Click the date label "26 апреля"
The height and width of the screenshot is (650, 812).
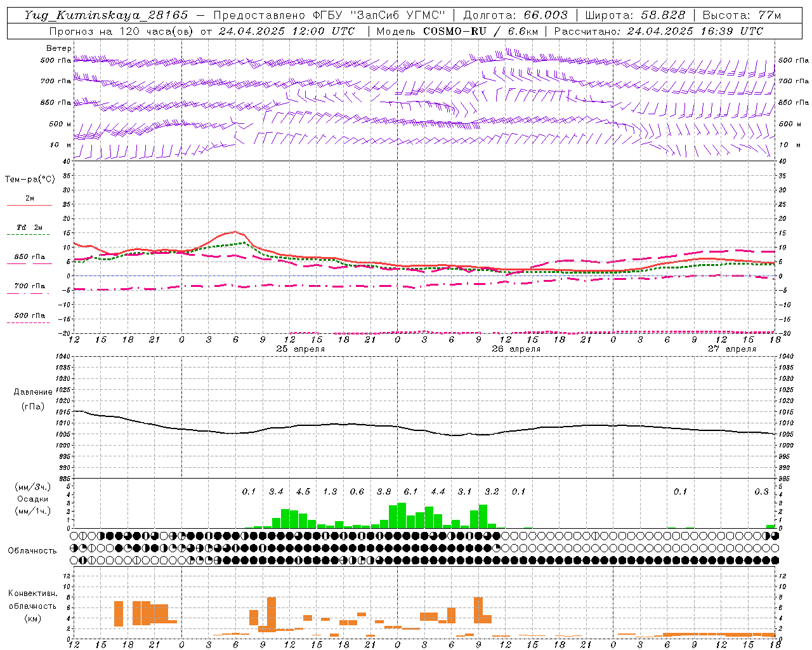pyautogui.click(x=516, y=349)
